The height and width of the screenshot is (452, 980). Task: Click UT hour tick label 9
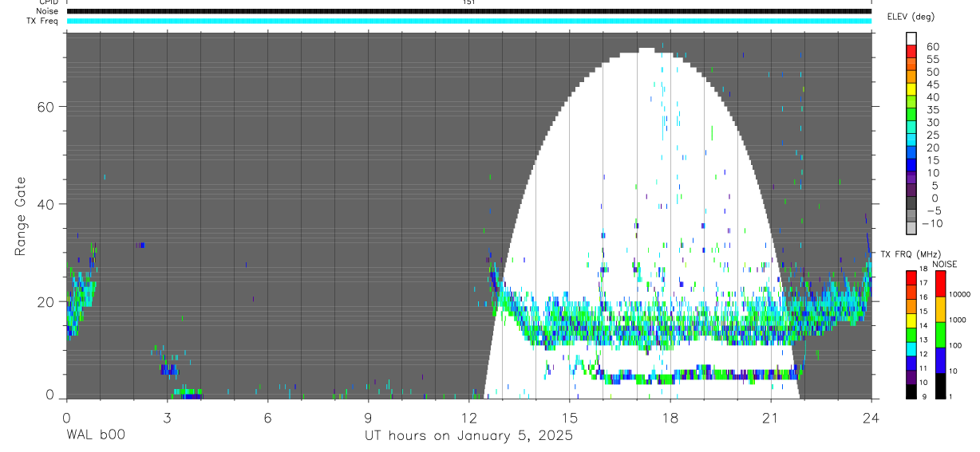pos(368,416)
